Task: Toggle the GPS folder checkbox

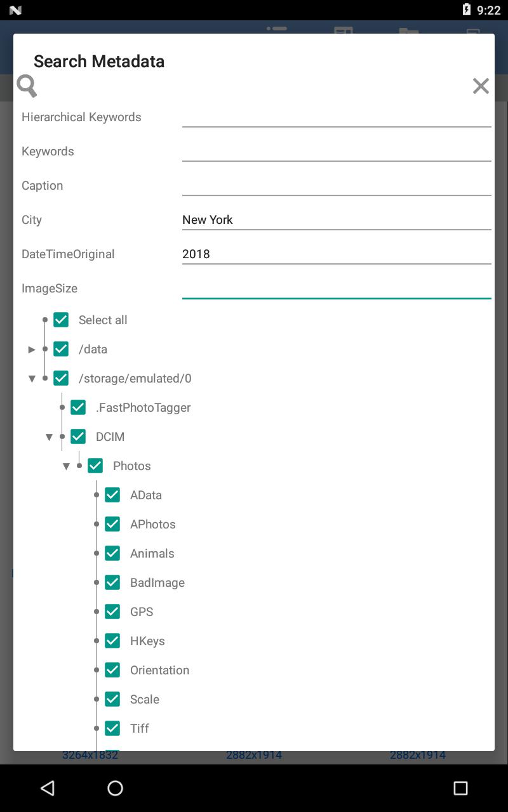Action: [112, 612]
